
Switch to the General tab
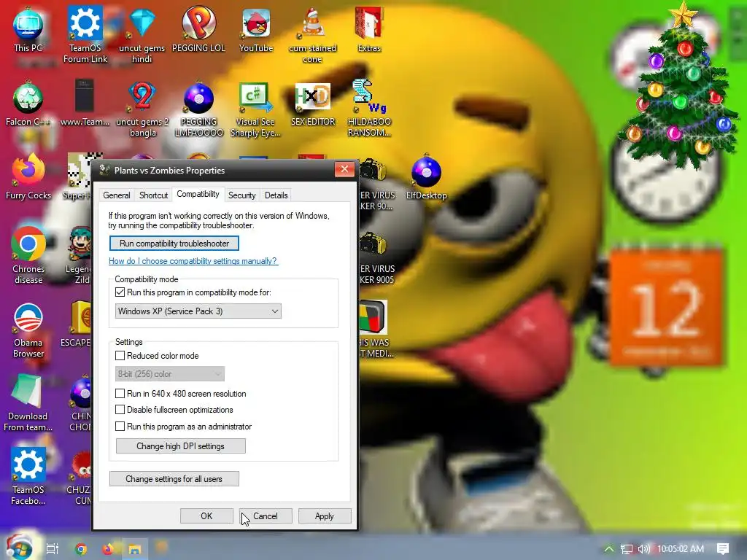click(116, 195)
